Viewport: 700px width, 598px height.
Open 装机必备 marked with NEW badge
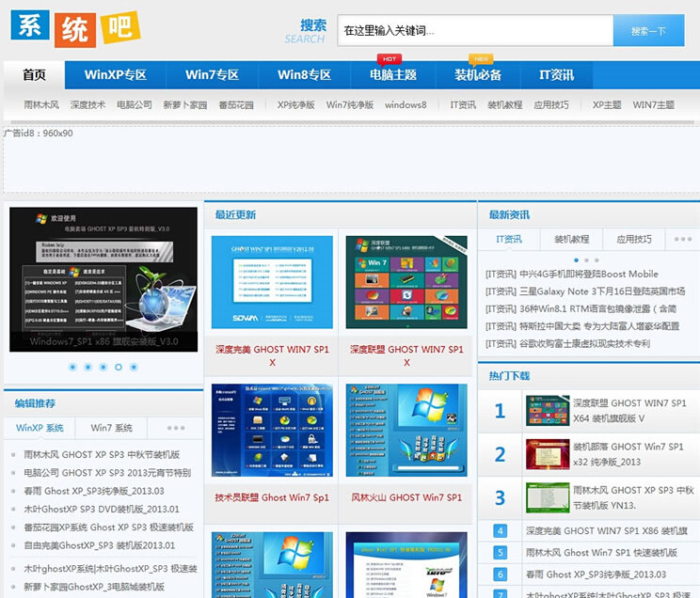[x=478, y=75]
